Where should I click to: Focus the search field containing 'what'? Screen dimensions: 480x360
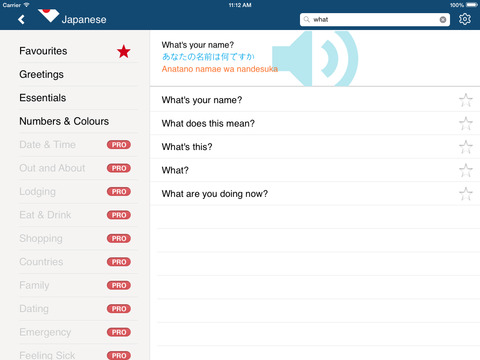pyautogui.click(x=375, y=20)
